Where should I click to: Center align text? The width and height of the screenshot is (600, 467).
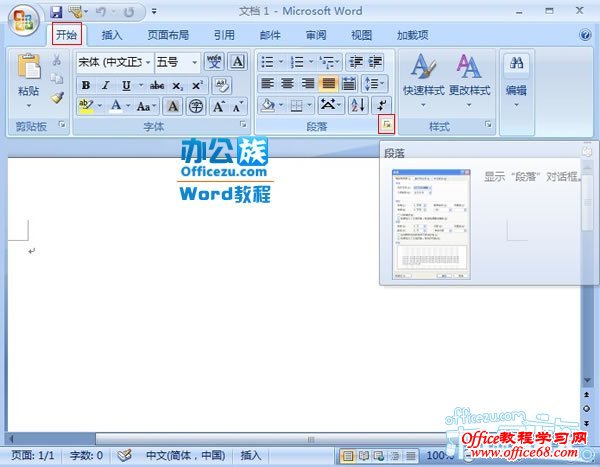(288, 83)
